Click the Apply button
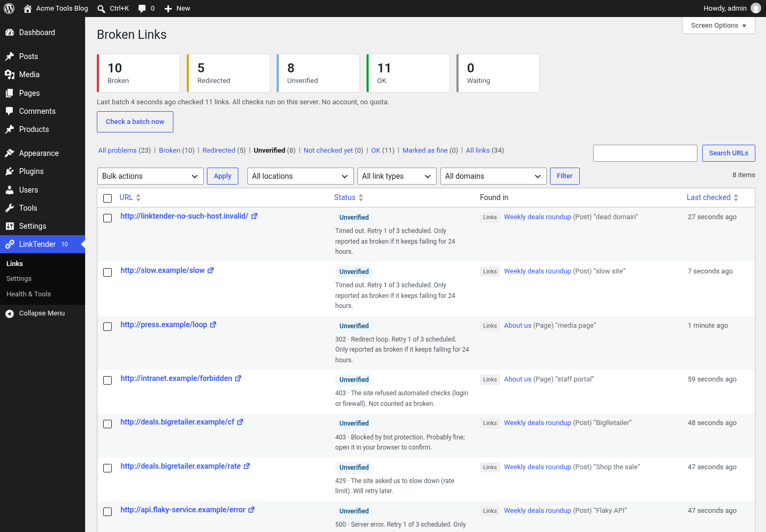 point(222,176)
